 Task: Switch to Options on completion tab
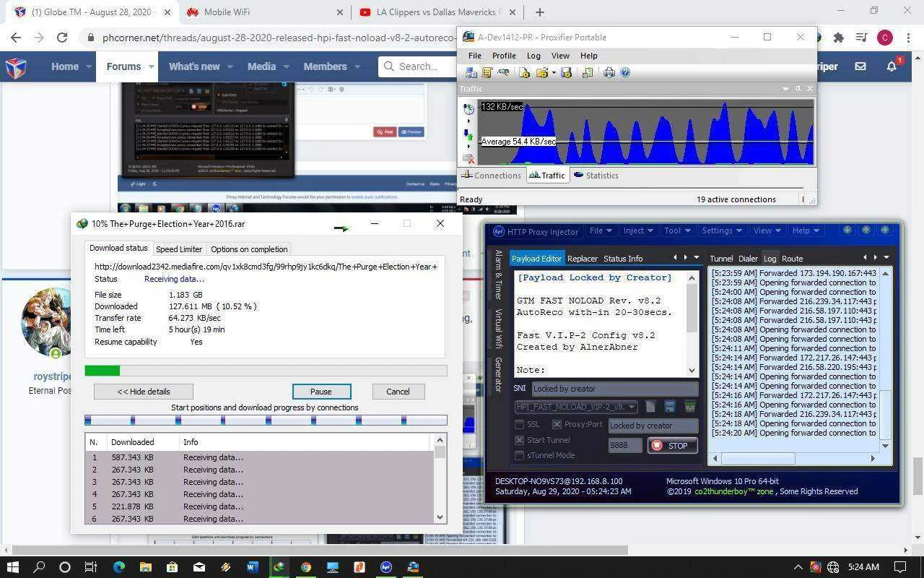tap(249, 249)
